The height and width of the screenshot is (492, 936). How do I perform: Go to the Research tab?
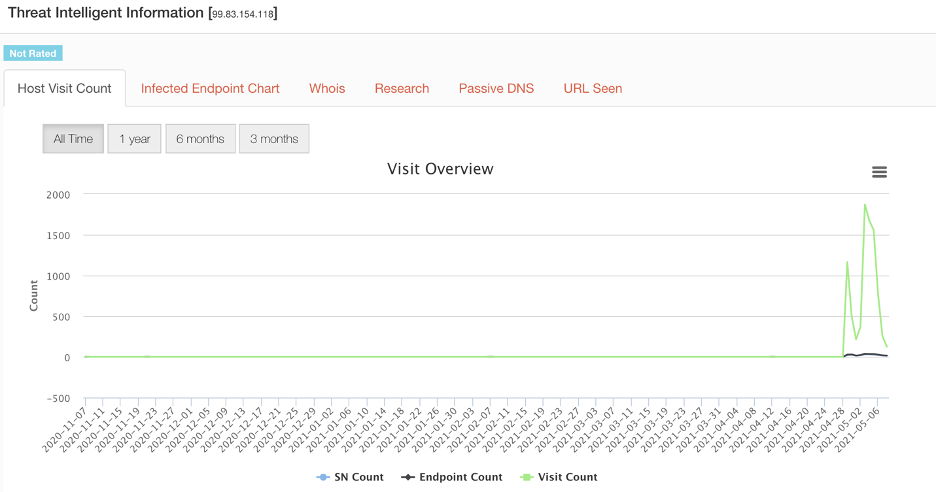pyautogui.click(x=402, y=88)
